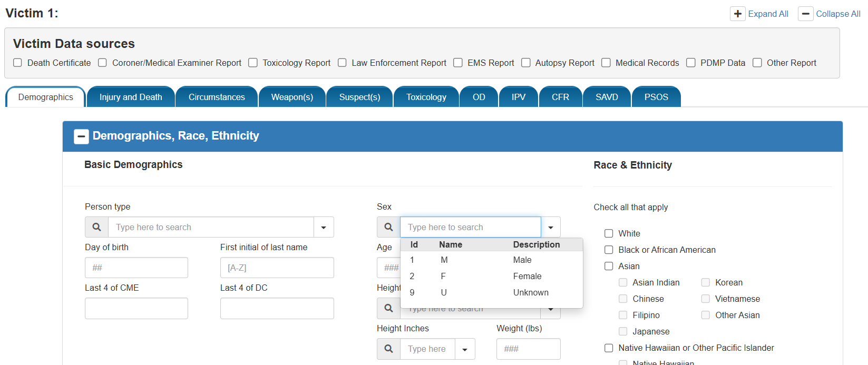
Task: Switch to the Injury and Death tab
Action: (x=131, y=97)
